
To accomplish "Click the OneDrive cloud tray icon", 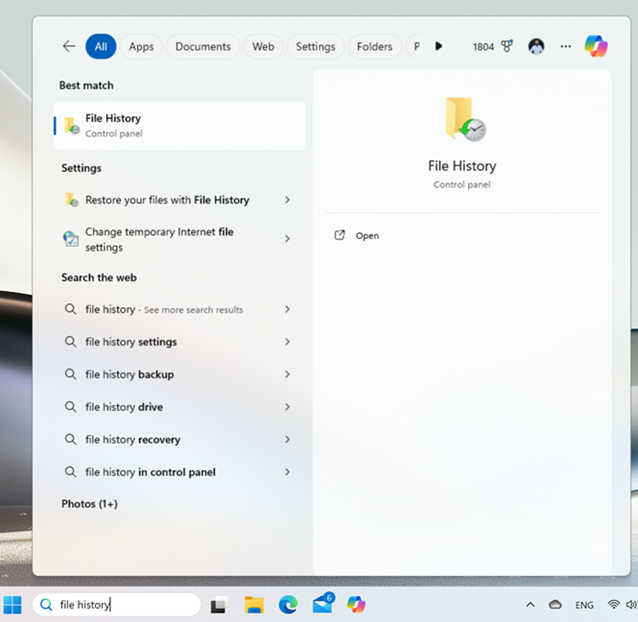I will 555,605.
